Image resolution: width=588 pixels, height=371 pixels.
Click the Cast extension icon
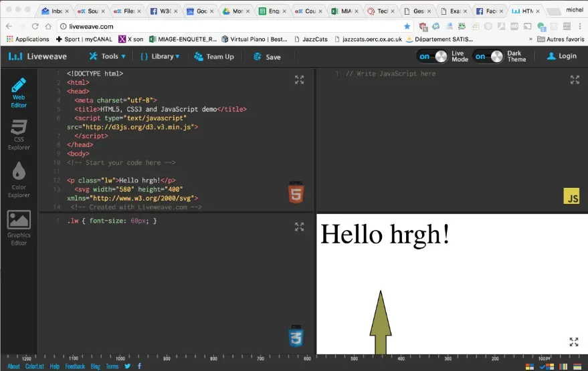coord(527,26)
